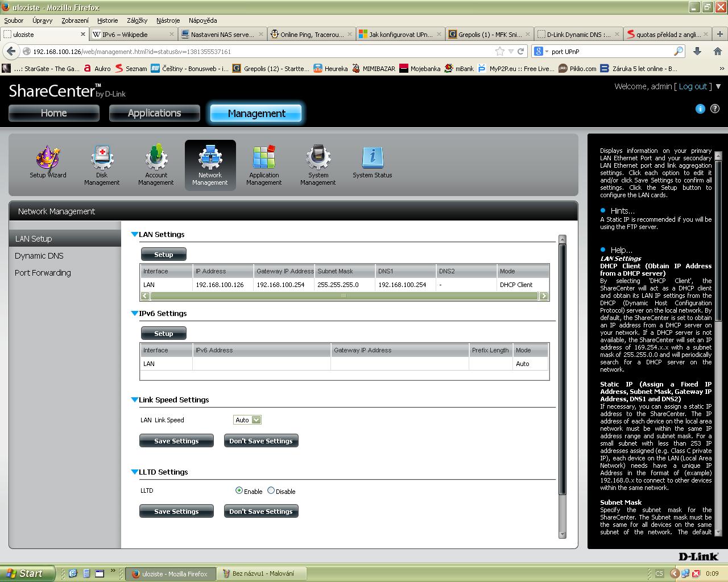
Task: Click the LAN Settings Setup button
Action: click(164, 255)
